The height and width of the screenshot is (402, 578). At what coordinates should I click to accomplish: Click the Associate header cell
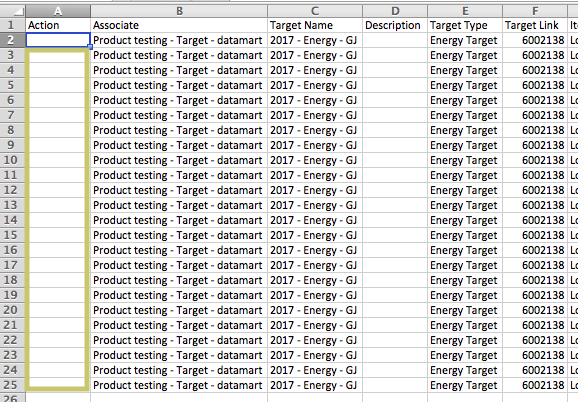tap(179, 25)
